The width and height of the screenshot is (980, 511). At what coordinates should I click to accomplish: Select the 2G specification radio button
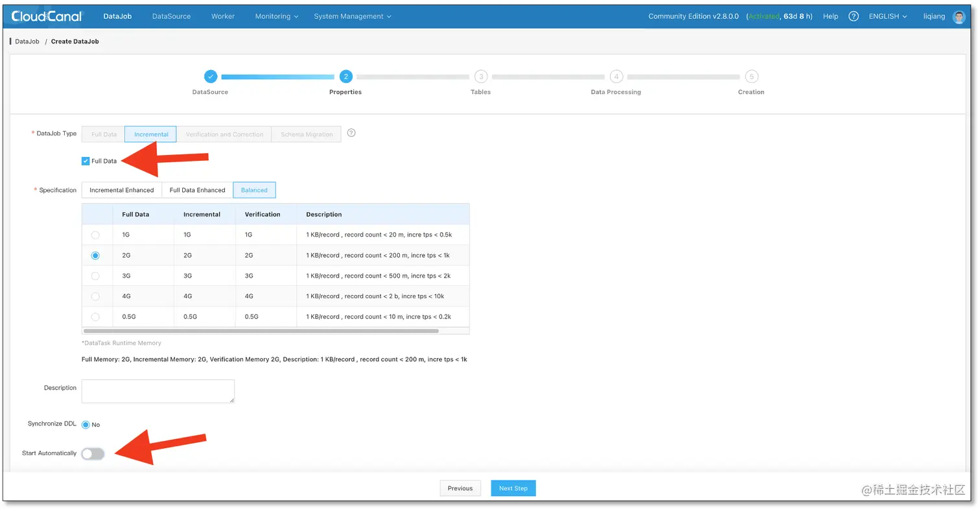[x=95, y=255]
